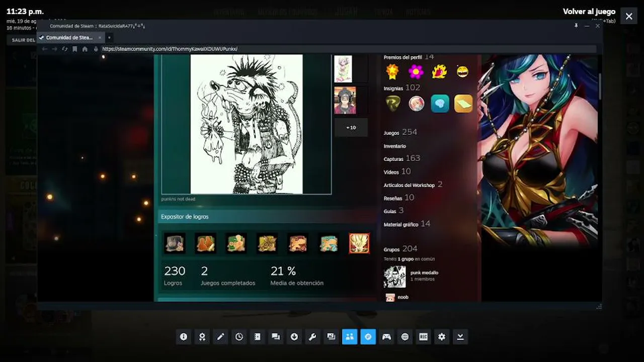Open the Guías 3 link
The width and height of the screenshot is (644, 362).
[x=394, y=211]
